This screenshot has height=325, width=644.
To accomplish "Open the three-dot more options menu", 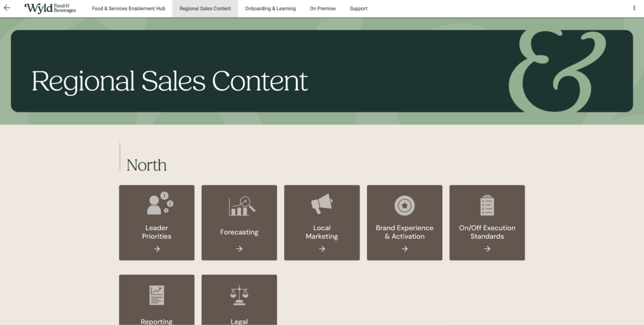I will [634, 8].
